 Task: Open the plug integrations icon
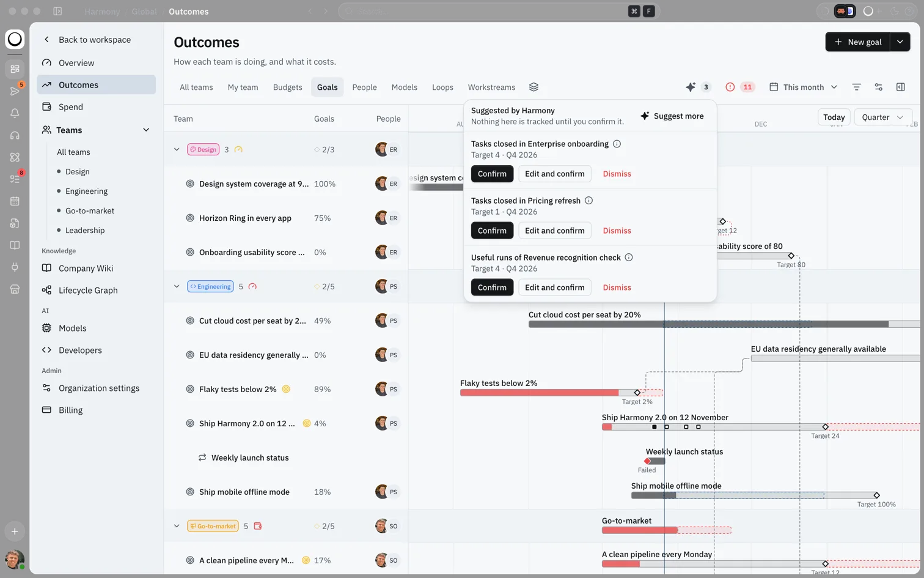coord(15,267)
